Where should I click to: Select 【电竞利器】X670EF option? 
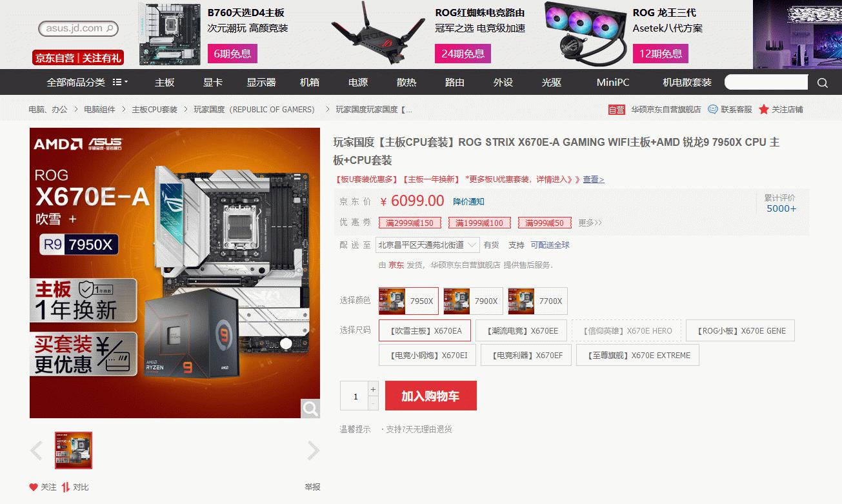[x=526, y=355]
